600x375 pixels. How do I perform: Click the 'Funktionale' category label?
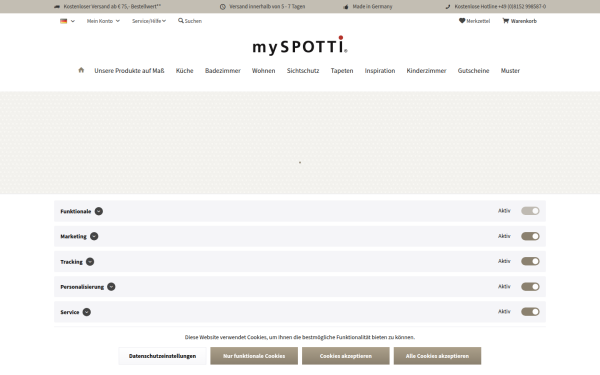tap(76, 211)
